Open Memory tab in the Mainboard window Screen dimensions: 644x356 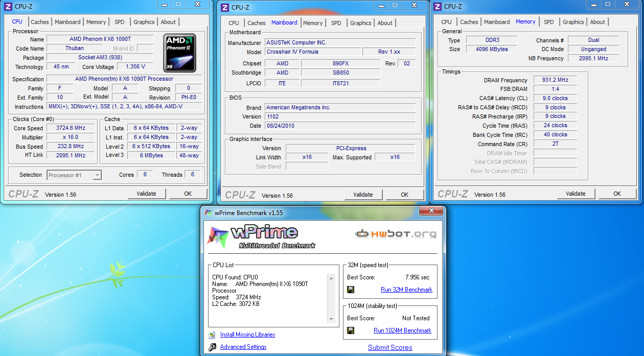[x=313, y=23]
